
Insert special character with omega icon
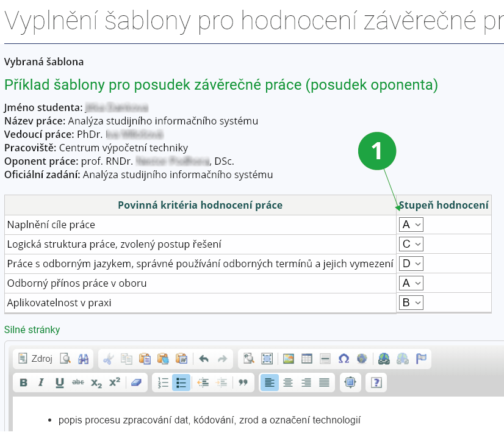point(344,359)
